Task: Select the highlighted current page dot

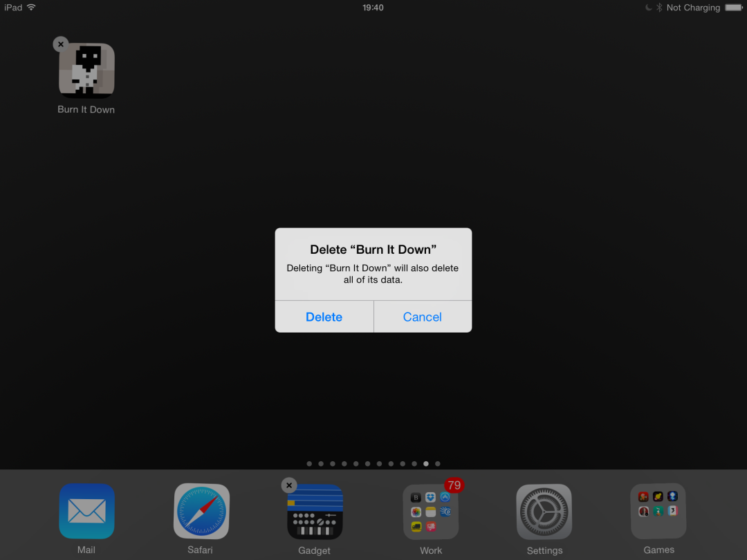Action: point(426,463)
